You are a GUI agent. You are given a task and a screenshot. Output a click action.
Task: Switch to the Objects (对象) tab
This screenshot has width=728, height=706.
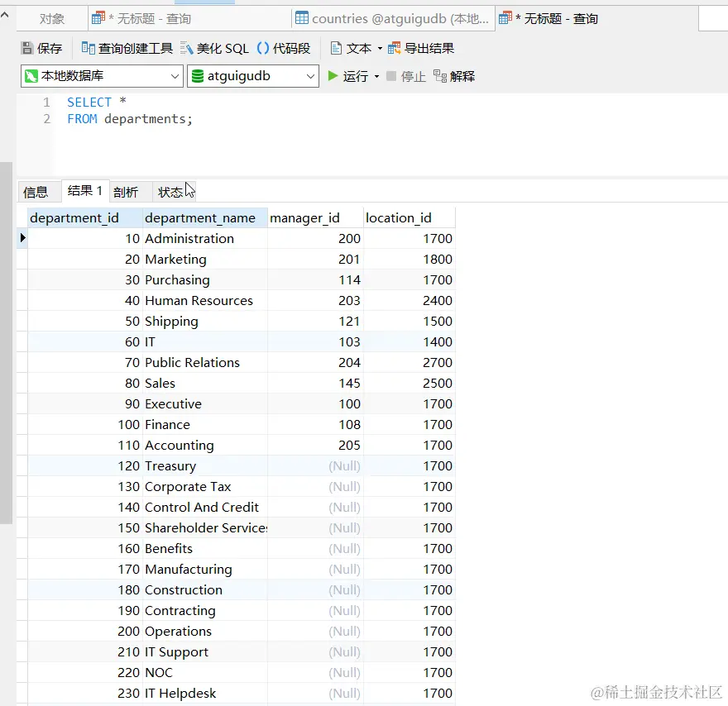[x=51, y=19]
